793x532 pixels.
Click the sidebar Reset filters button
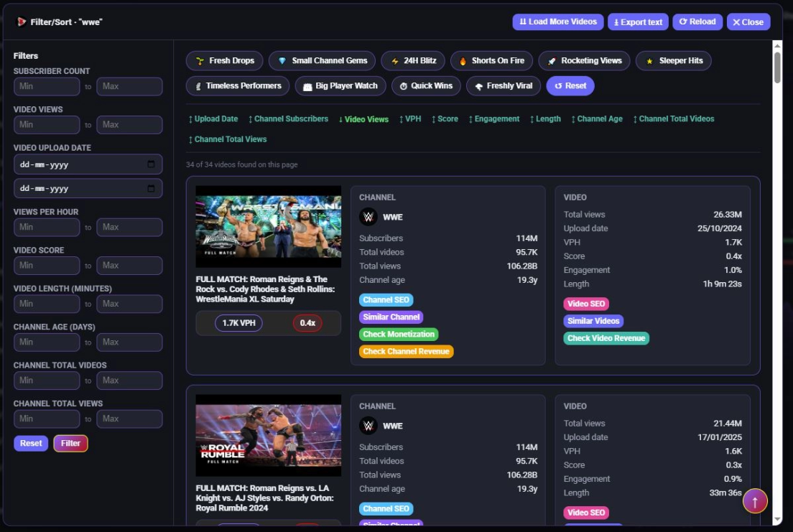31,443
